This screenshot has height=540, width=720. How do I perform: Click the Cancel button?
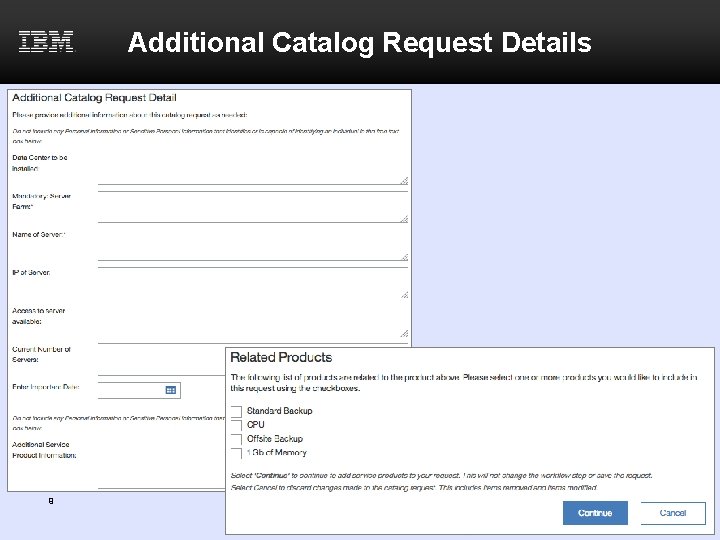coord(673,513)
